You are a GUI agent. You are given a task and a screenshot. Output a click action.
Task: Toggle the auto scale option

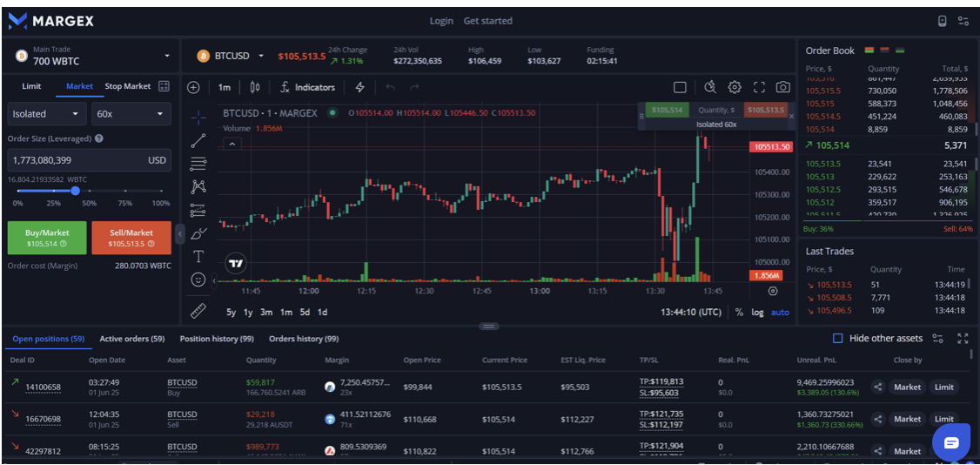click(780, 312)
